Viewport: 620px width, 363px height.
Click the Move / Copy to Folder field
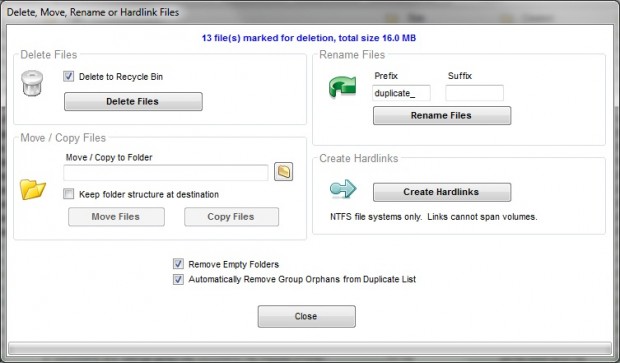pos(166,173)
